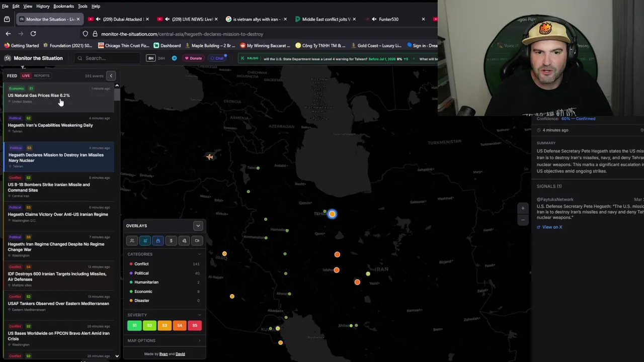
Task: Toggle the bases overlay lock icon
Action: click(x=158, y=241)
